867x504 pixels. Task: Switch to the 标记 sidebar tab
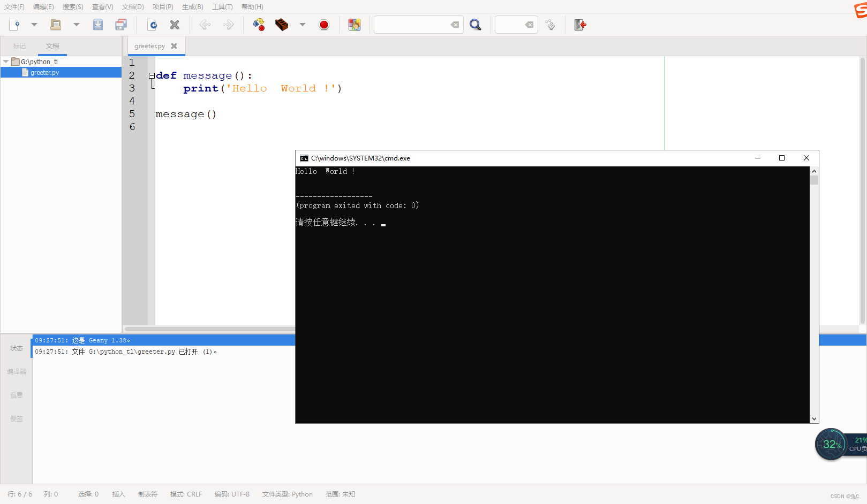(x=19, y=46)
